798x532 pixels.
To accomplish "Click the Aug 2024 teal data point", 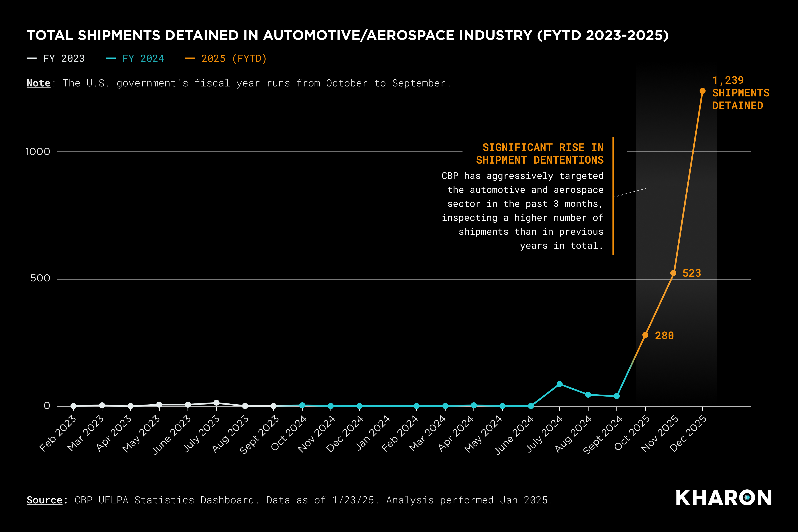I will tap(588, 395).
